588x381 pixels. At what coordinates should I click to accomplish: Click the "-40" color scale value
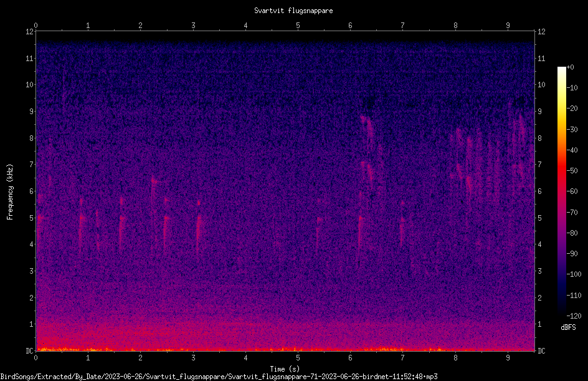pos(572,150)
